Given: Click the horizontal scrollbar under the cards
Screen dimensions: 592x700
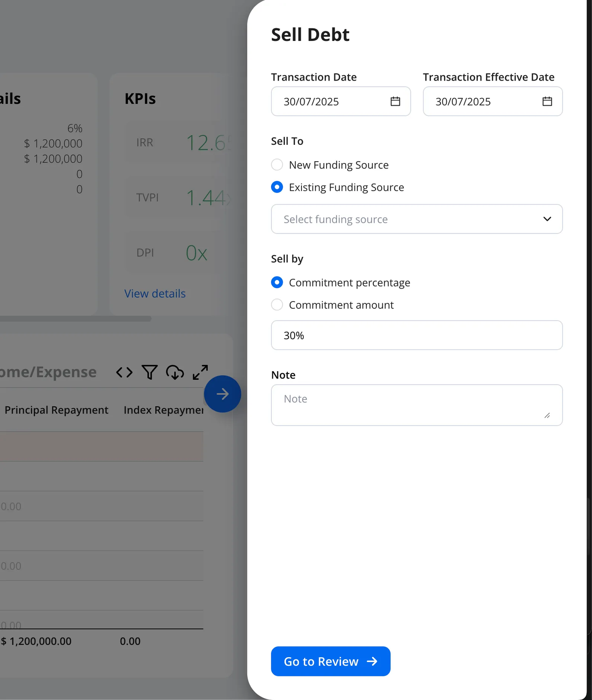Looking at the screenshot, I should click(x=75, y=319).
